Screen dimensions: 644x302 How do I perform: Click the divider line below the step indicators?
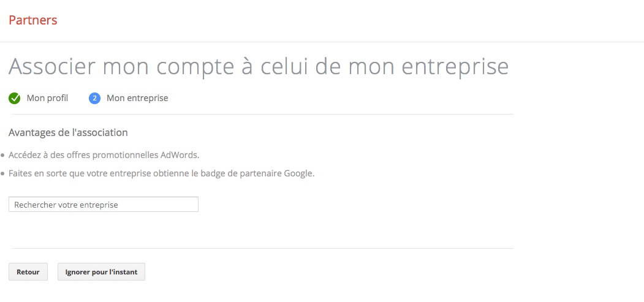(x=261, y=115)
